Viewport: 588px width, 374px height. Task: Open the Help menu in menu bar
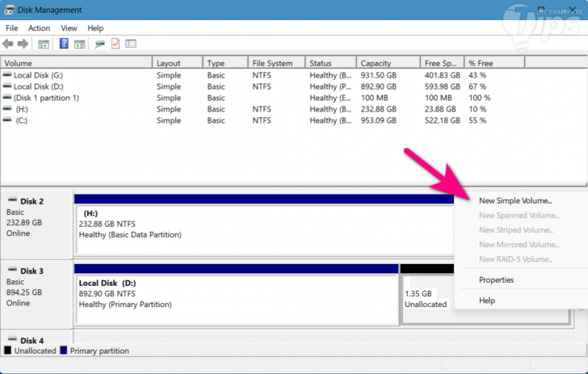[95, 28]
